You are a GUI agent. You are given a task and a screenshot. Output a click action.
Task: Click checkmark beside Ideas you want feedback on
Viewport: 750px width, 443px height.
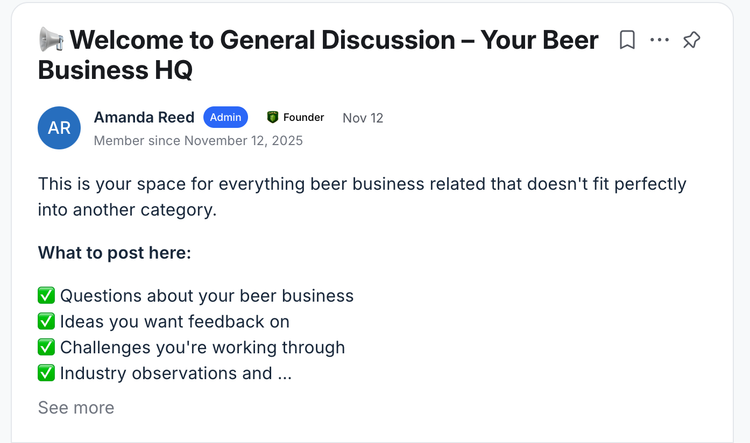click(46, 321)
